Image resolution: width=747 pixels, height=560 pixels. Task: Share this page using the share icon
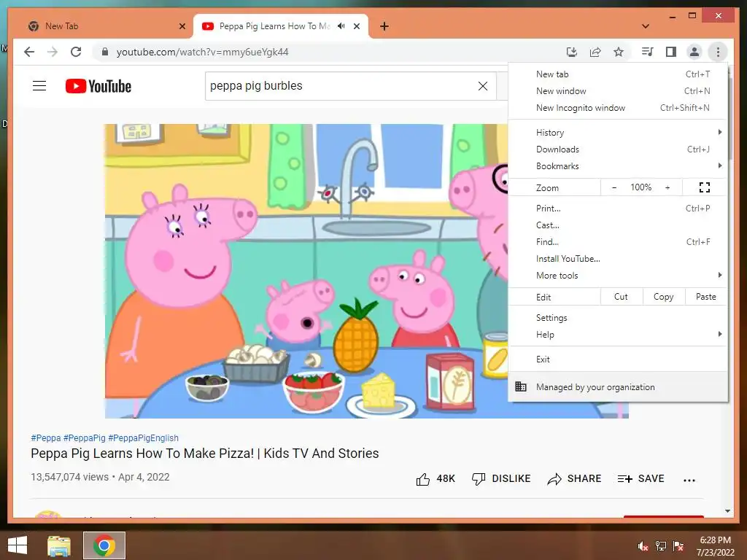tap(595, 52)
